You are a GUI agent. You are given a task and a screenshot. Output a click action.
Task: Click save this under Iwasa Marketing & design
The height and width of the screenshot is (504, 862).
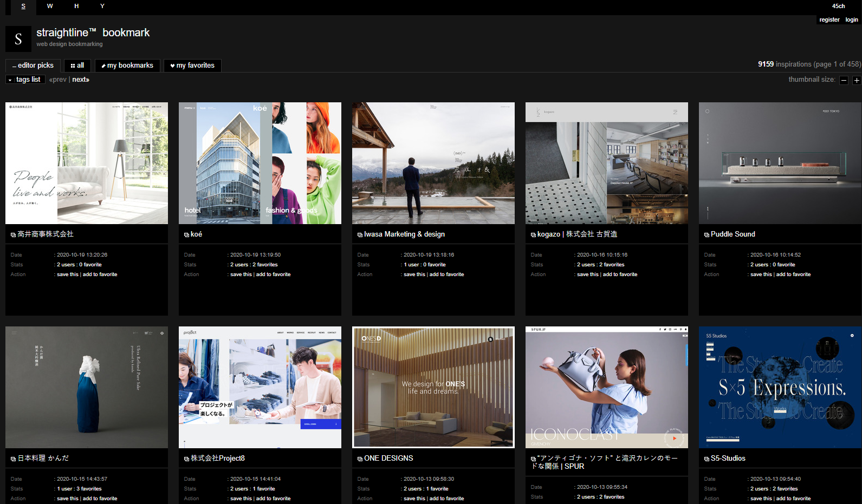pyautogui.click(x=414, y=274)
